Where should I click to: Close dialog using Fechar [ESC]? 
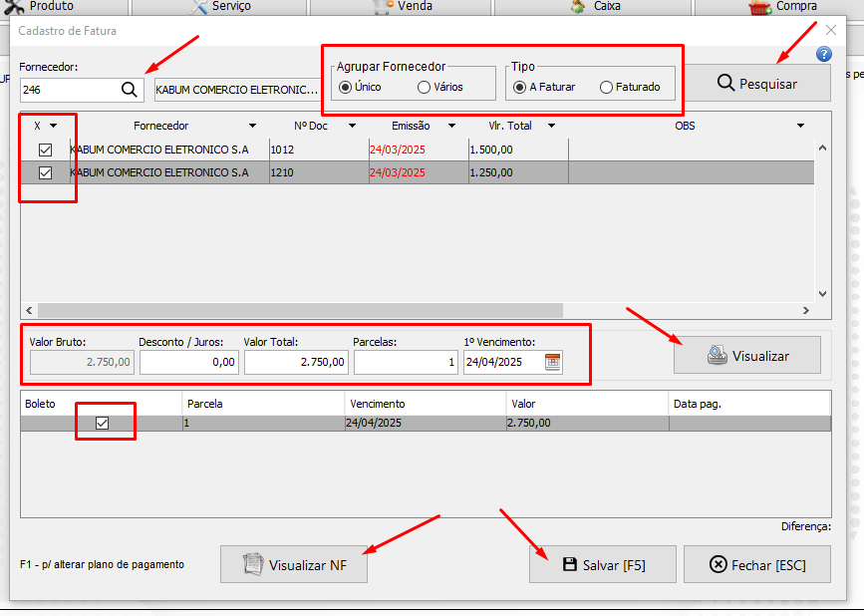[x=756, y=564]
